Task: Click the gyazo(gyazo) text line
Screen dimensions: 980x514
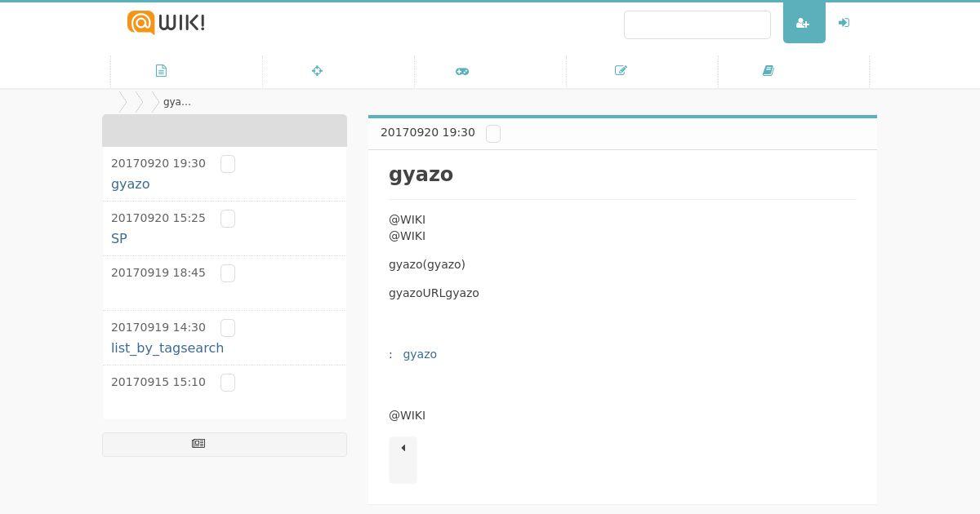Action: [x=427, y=264]
